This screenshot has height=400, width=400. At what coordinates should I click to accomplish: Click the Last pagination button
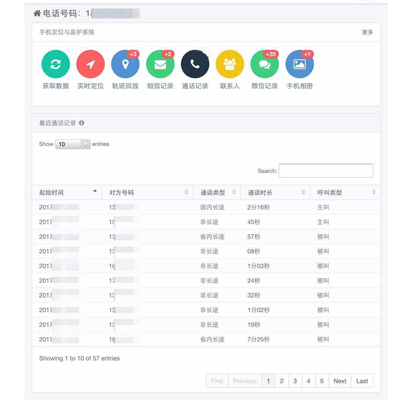pos(362,381)
